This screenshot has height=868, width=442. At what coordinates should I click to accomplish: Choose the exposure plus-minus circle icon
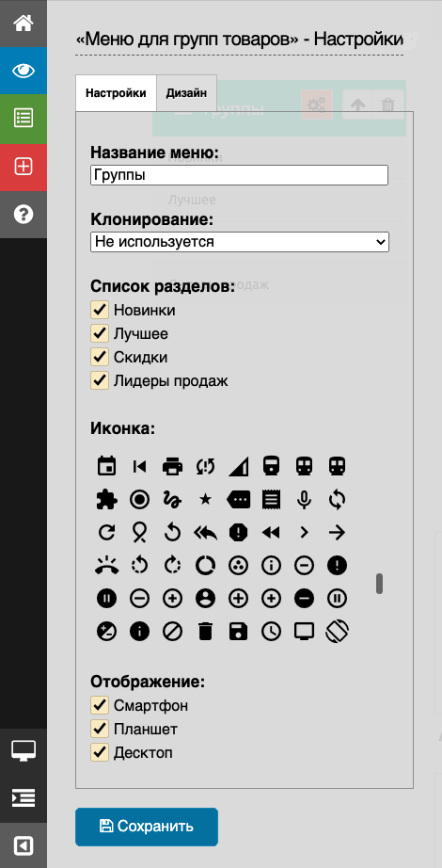[x=106, y=632]
